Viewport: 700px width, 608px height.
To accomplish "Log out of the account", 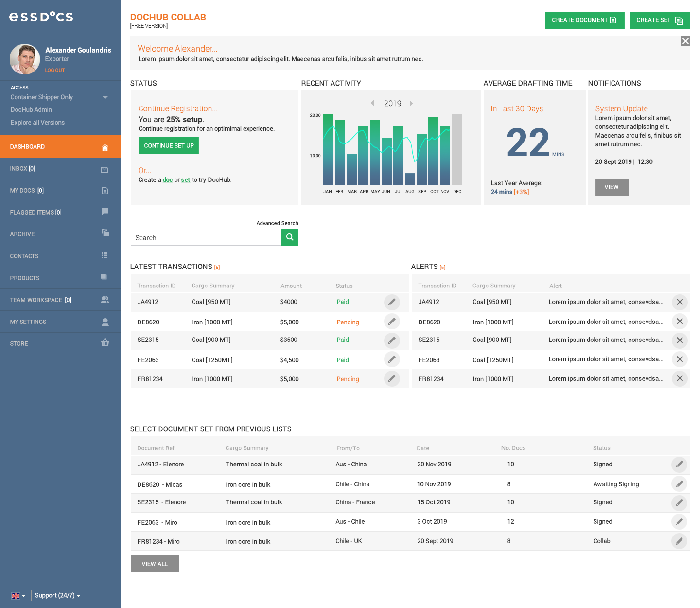I will 55,70.
